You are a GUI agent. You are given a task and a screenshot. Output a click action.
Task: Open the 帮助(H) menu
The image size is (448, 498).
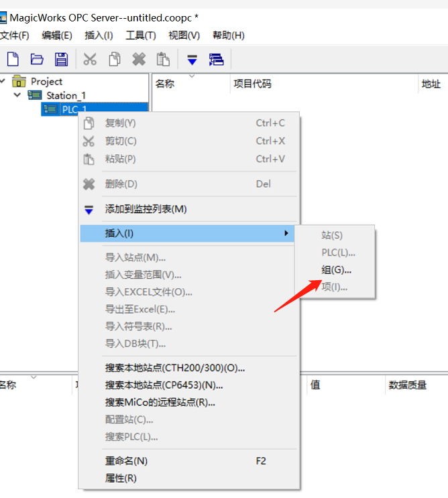(229, 36)
